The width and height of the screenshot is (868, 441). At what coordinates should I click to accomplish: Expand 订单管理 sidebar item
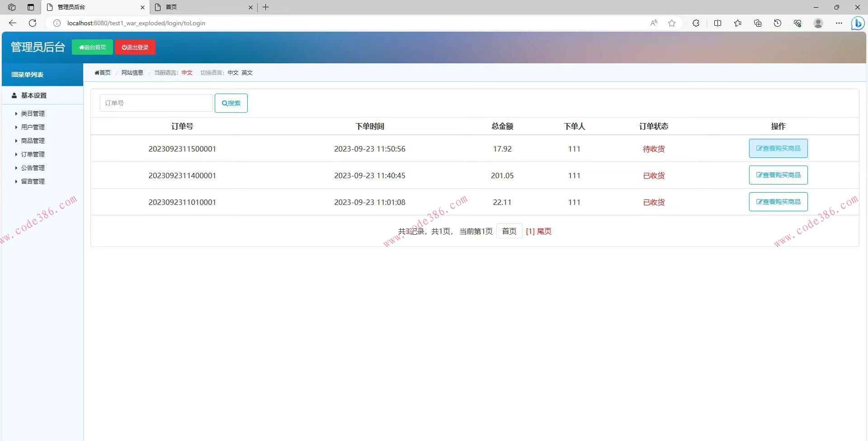[x=33, y=154]
